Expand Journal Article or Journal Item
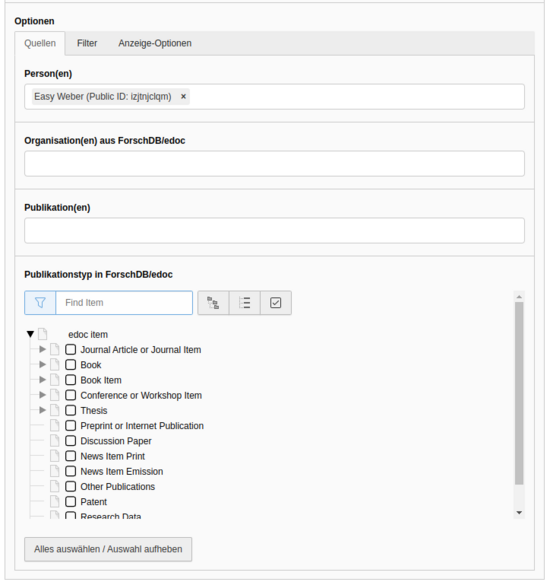This screenshot has height=582, width=550. pos(42,349)
